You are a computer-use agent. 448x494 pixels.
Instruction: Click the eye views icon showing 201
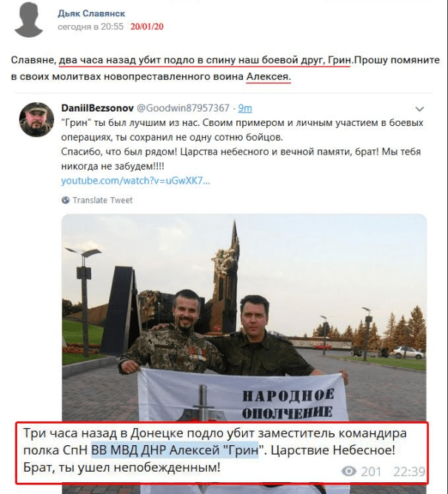(349, 471)
